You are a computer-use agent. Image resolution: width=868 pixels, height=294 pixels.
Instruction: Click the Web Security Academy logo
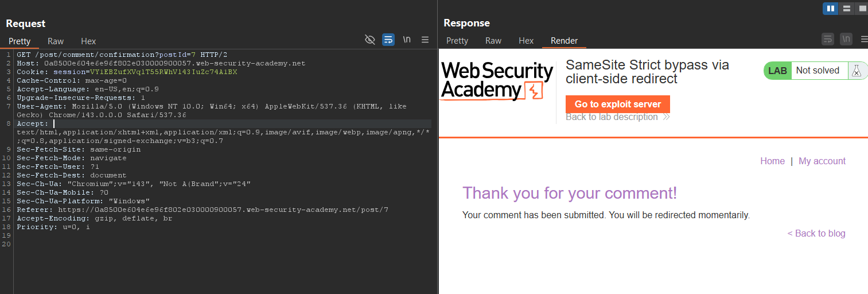coord(497,81)
